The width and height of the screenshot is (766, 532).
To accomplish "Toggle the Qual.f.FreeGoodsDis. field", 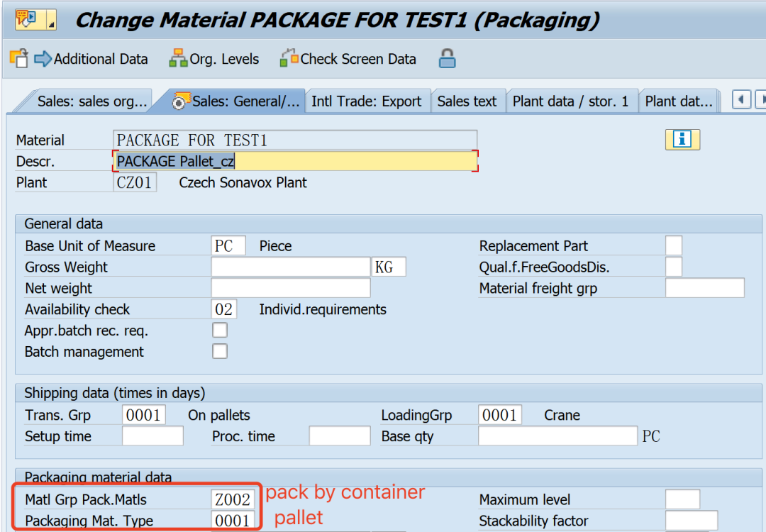I will pos(674,267).
